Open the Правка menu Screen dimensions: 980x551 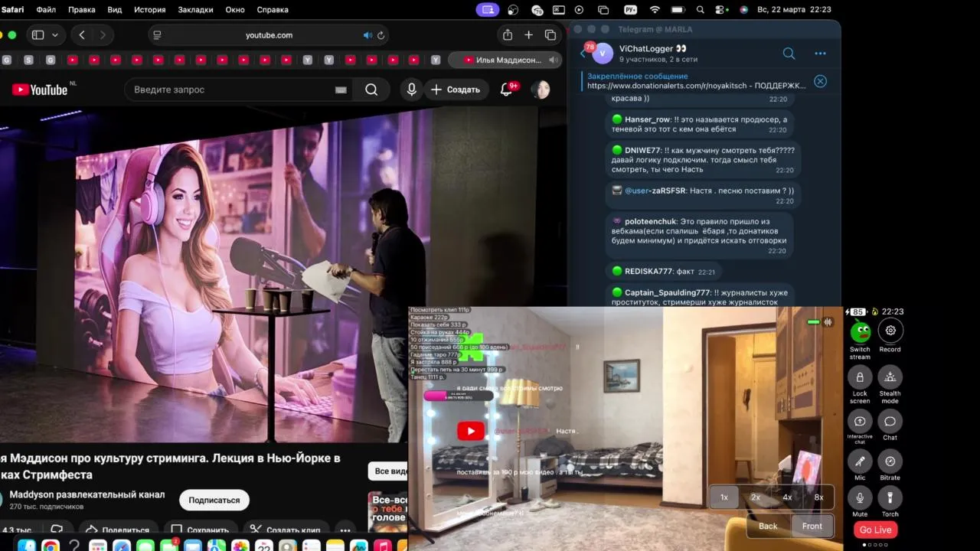pyautogui.click(x=82, y=10)
